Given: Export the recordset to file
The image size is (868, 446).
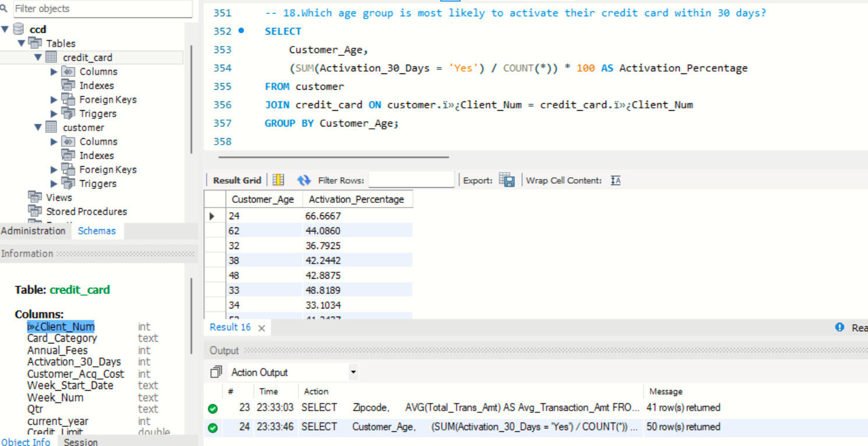Looking at the screenshot, I should (507, 180).
